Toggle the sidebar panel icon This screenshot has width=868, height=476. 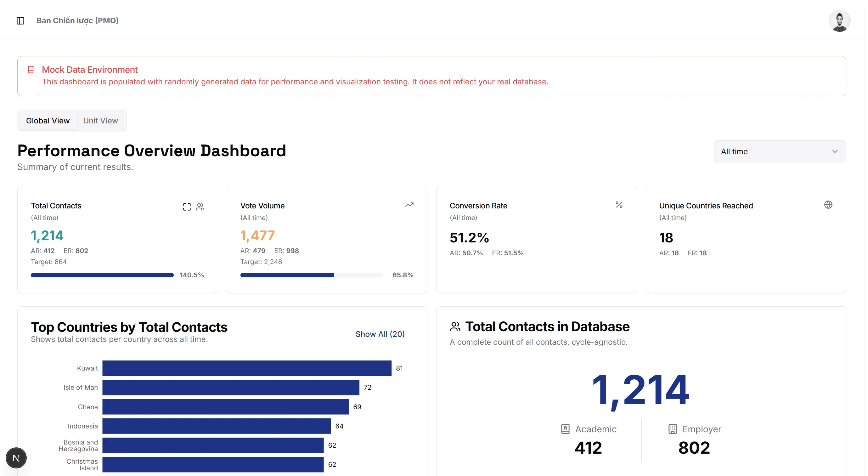[20, 20]
